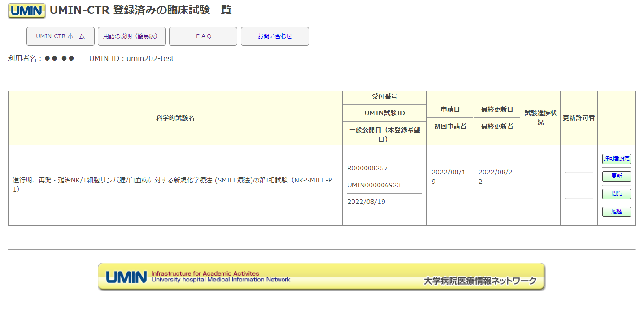This screenshot has height=316, width=644.
Task: Open the UMIN-CTR ホーム page
Action: point(61,36)
